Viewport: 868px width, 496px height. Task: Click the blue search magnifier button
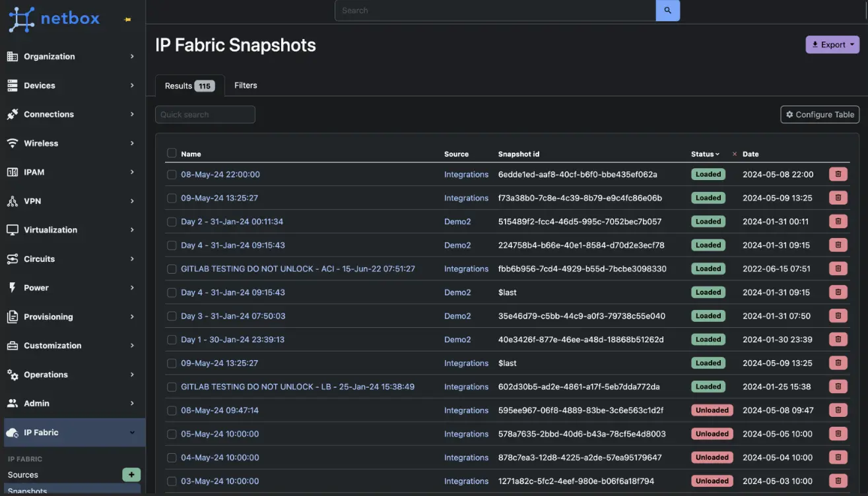pyautogui.click(x=667, y=11)
